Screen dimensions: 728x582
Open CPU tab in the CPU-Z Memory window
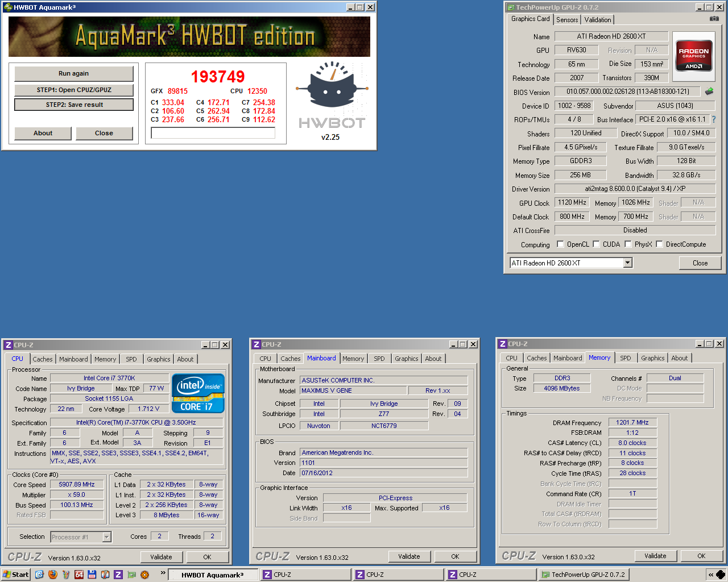point(512,358)
